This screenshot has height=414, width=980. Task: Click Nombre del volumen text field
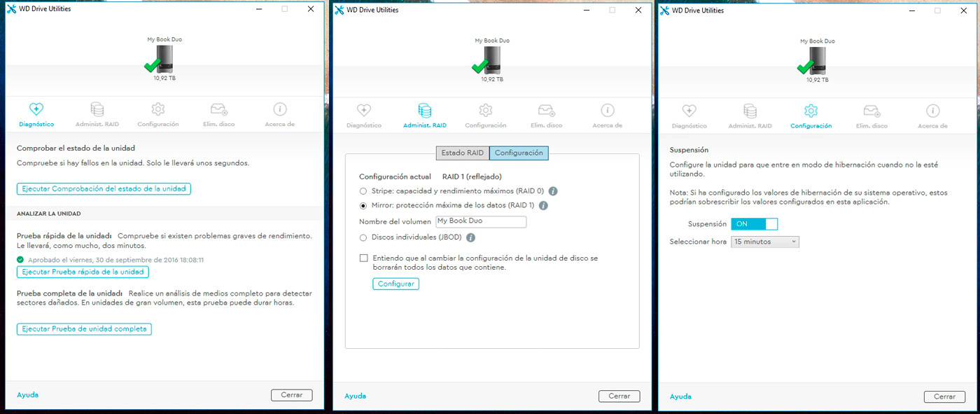[x=481, y=221]
